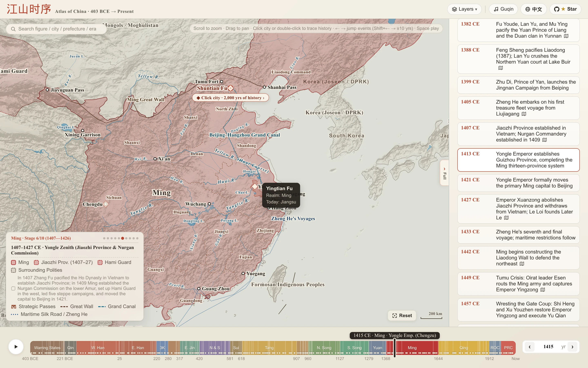The width and height of the screenshot is (588, 368).
Task: Select the 1413 CE Guizhou Province event
Action: 518,160
